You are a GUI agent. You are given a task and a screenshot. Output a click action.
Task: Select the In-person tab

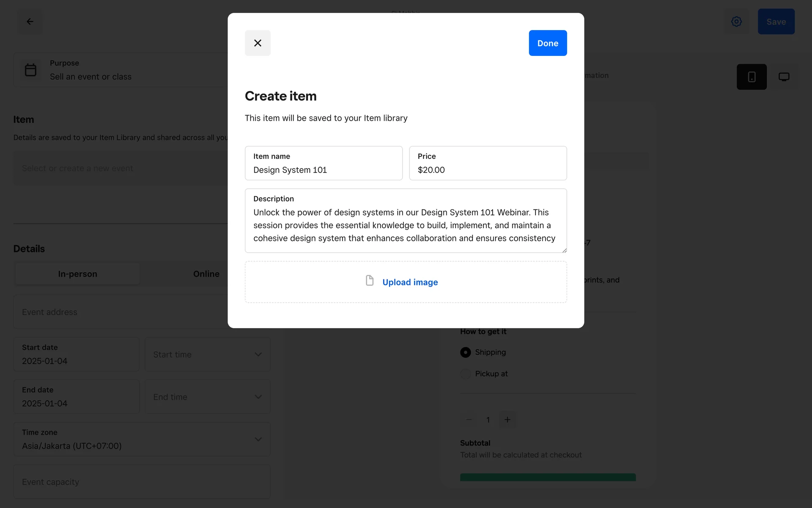tap(77, 274)
